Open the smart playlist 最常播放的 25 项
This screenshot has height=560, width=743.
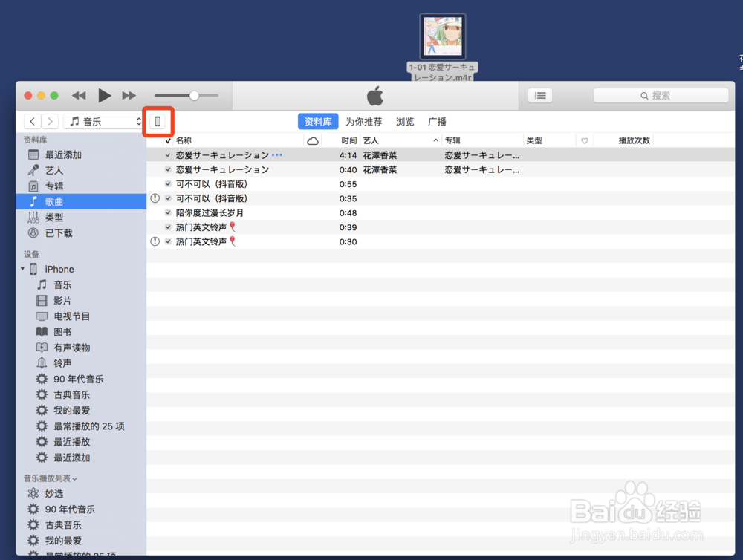(80, 426)
